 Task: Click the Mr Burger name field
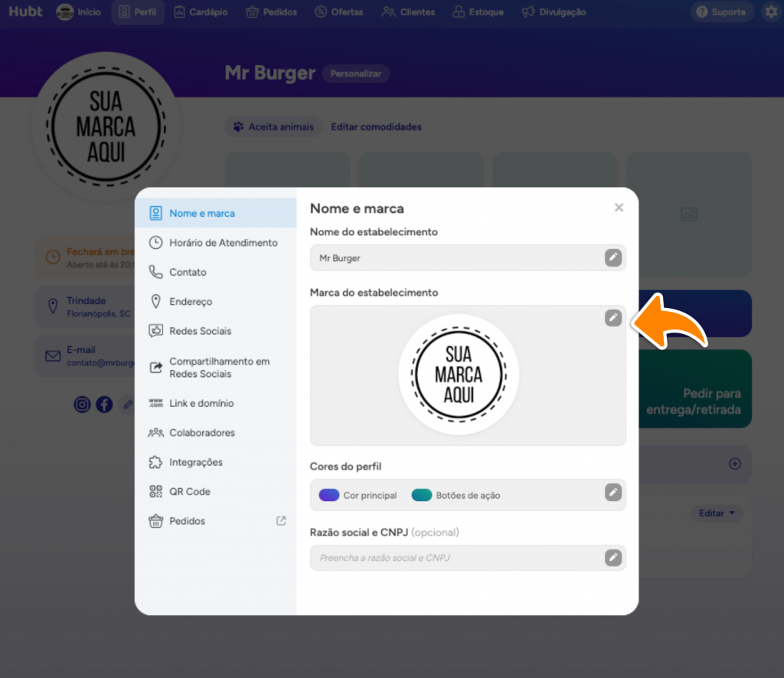point(468,257)
